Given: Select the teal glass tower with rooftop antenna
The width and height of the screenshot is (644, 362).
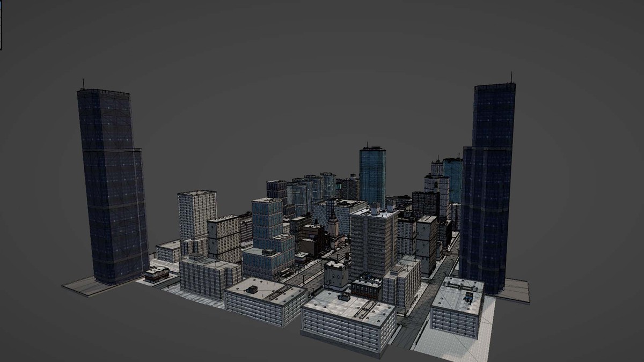Looking at the screenshot, I should (x=372, y=175).
